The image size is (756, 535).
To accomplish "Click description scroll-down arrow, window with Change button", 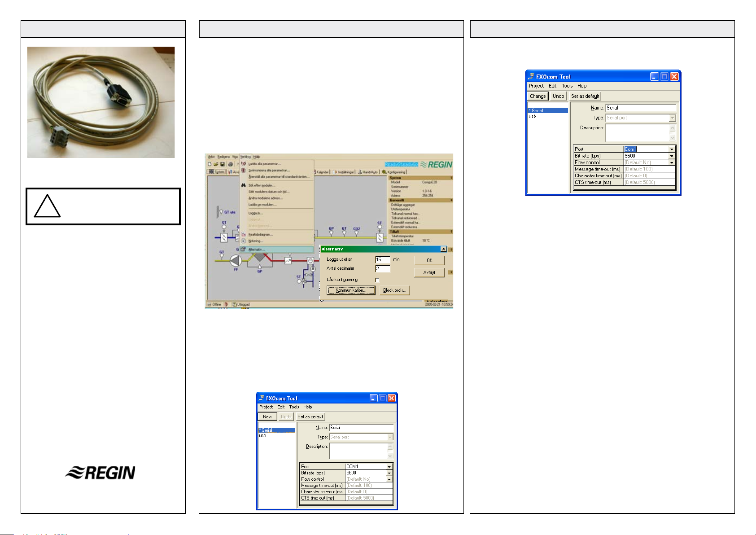I will pyautogui.click(x=673, y=138).
